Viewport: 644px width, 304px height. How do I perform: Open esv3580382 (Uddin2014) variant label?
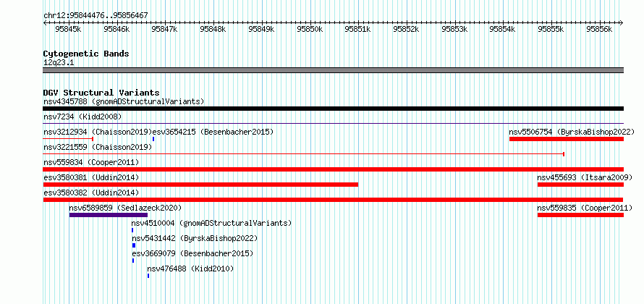(91, 193)
